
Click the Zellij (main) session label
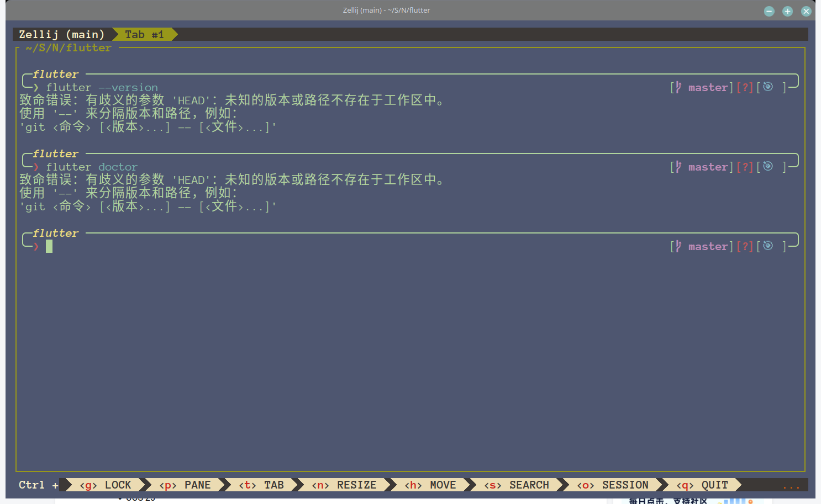pyautogui.click(x=62, y=34)
